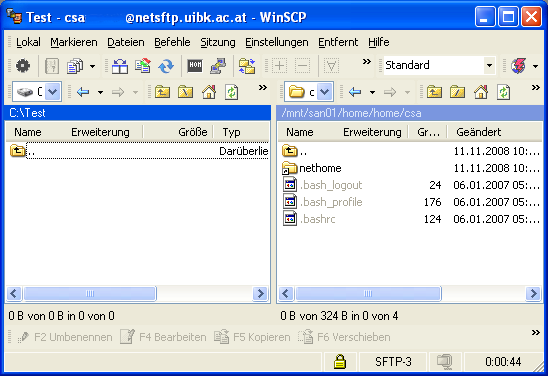Go to local parent directory icon
The image size is (548, 376).
click(x=163, y=92)
